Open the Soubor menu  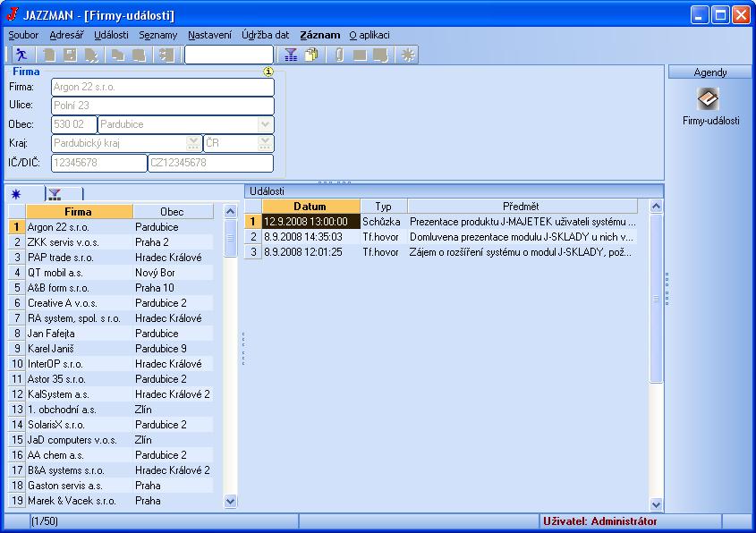click(23, 35)
